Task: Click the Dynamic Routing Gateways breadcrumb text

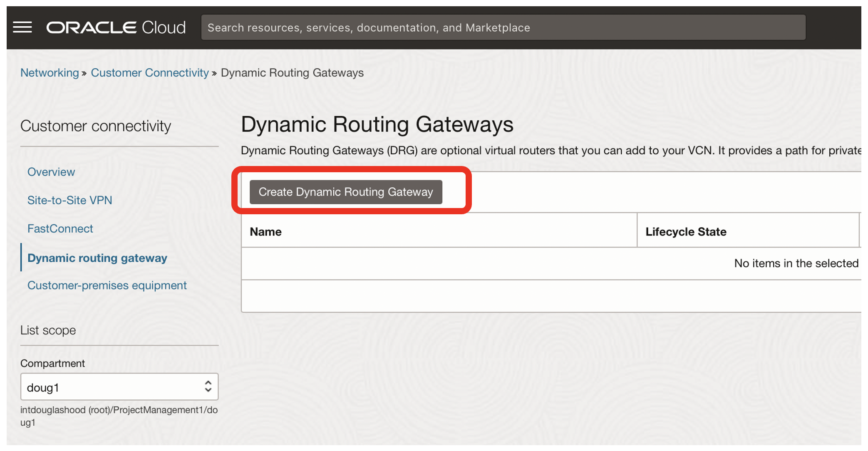Action: pos(292,73)
